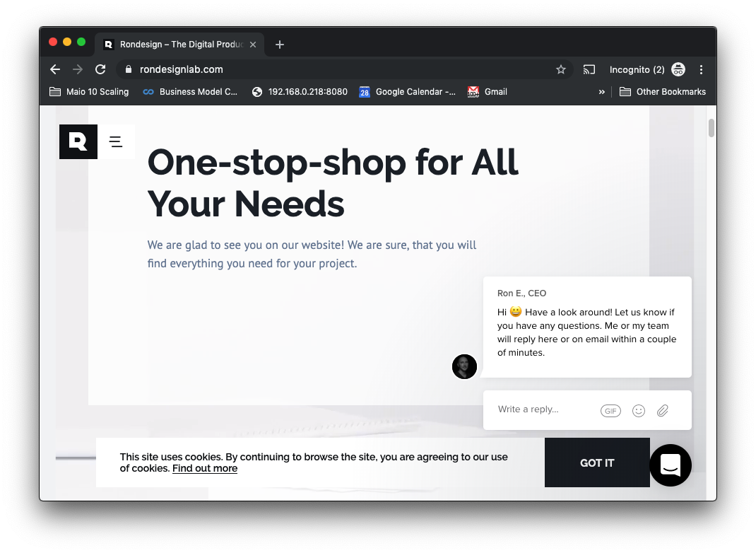
Task: Open the hamburger menu beside the R logo
Action: (x=116, y=141)
